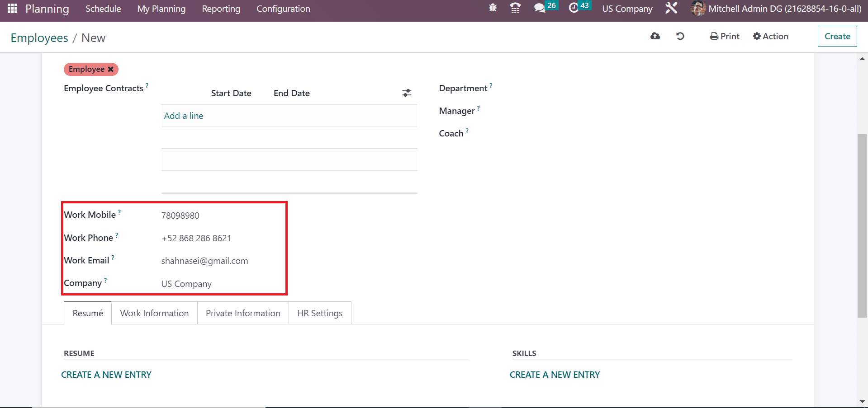Screen dimensions: 868x408
Task: Go back to Employees breadcrumb
Action: point(39,38)
